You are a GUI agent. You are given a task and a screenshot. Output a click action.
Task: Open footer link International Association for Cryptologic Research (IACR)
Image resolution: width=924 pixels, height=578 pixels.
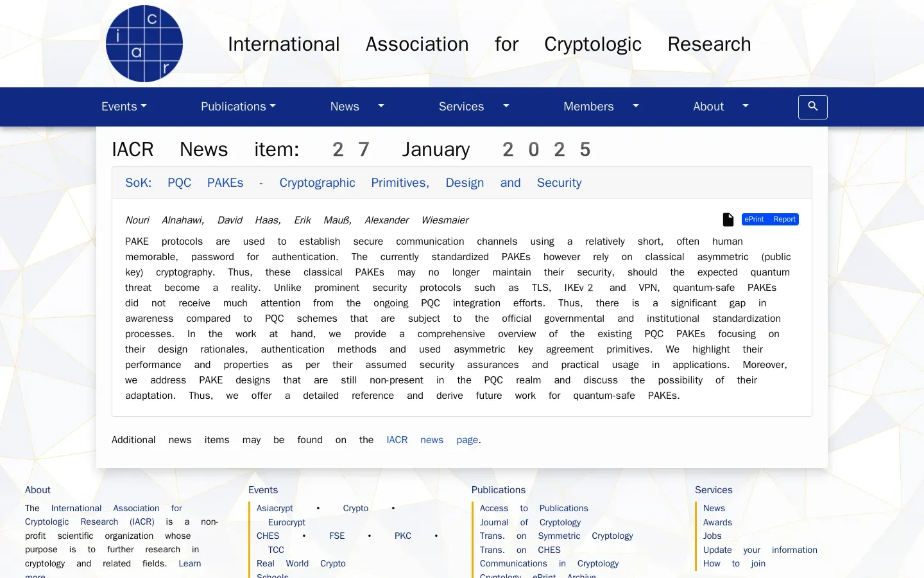click(103, 515)
